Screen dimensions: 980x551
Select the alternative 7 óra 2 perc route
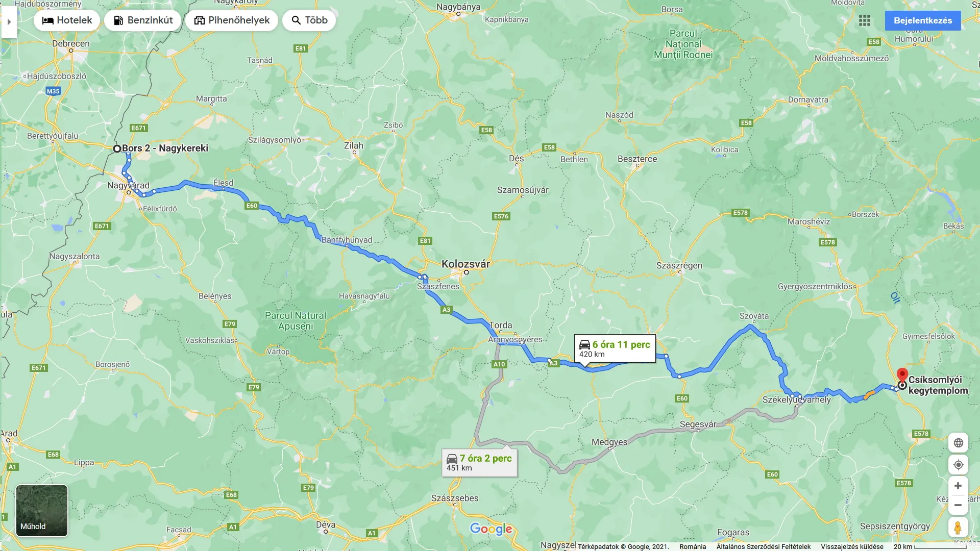coord(479,463)
